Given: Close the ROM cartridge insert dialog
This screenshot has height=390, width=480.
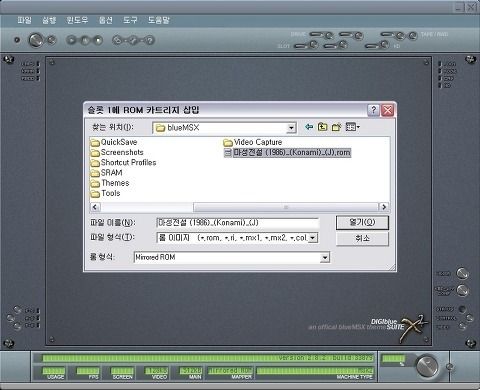Looking at the screenshot, I should [x=388, y=110].
